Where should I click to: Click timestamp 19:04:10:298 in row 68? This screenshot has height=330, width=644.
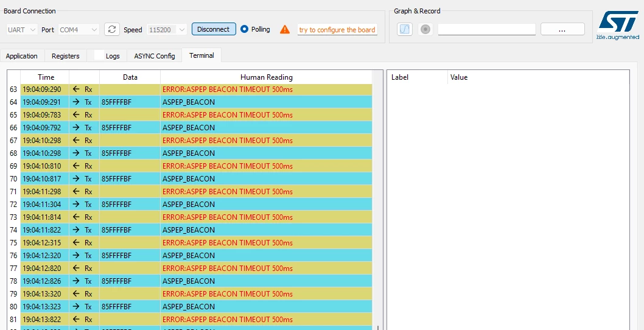pyautogui.click(x=41, y=153)
